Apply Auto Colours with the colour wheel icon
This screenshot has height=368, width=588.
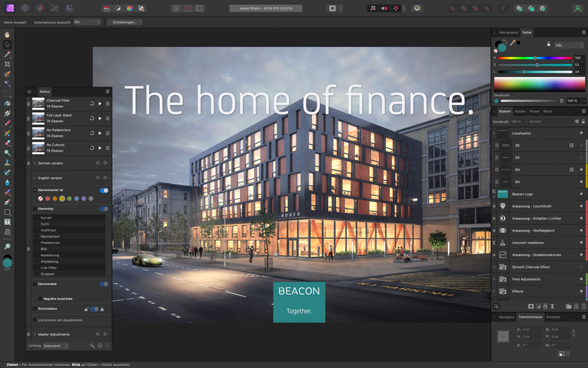pyautogui.click(x=129, y=8)
